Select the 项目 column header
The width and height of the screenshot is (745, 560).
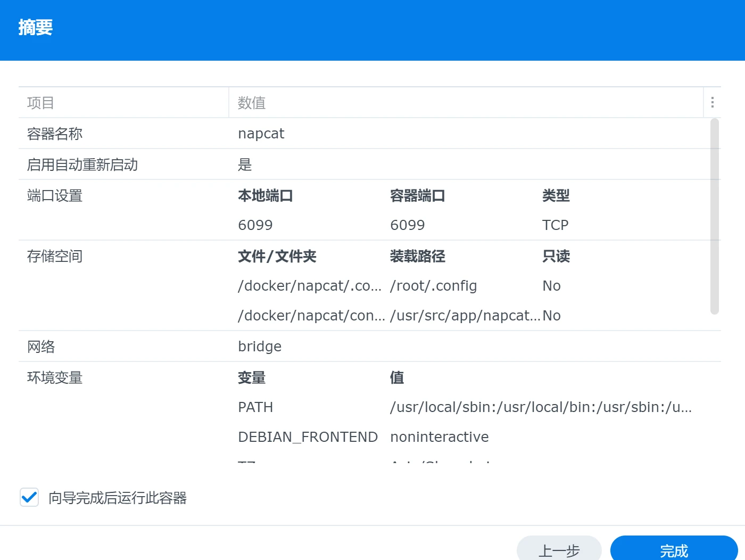tap(40, 103)
